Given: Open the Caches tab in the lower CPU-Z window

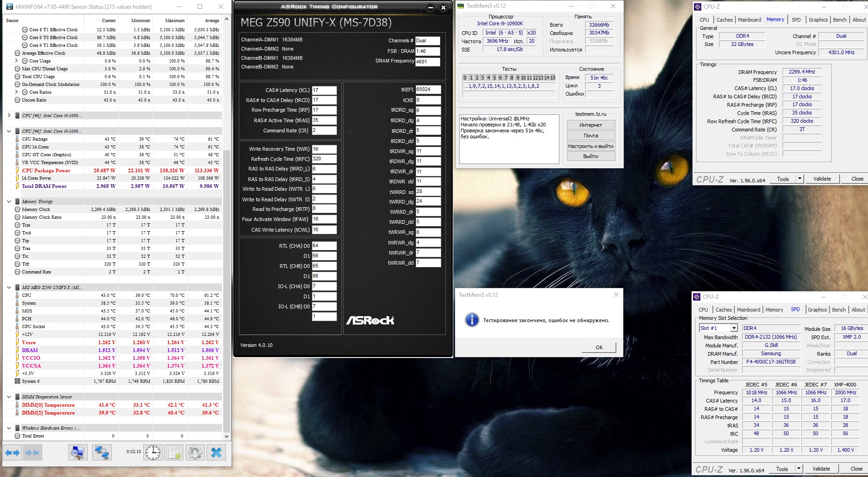Looking at the screenshot, I should (x=724, y=310).
